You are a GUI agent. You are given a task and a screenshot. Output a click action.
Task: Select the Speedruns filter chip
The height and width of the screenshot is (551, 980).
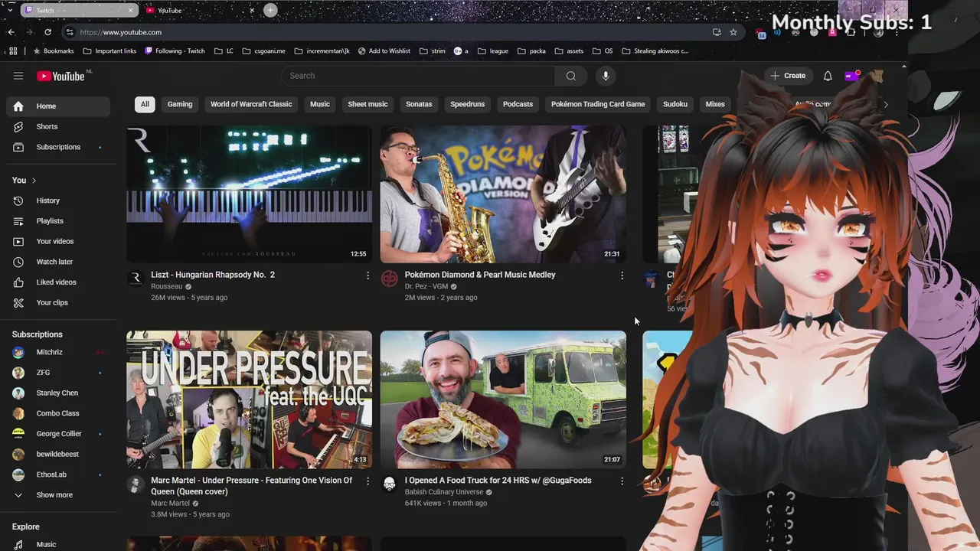(467, 104)
